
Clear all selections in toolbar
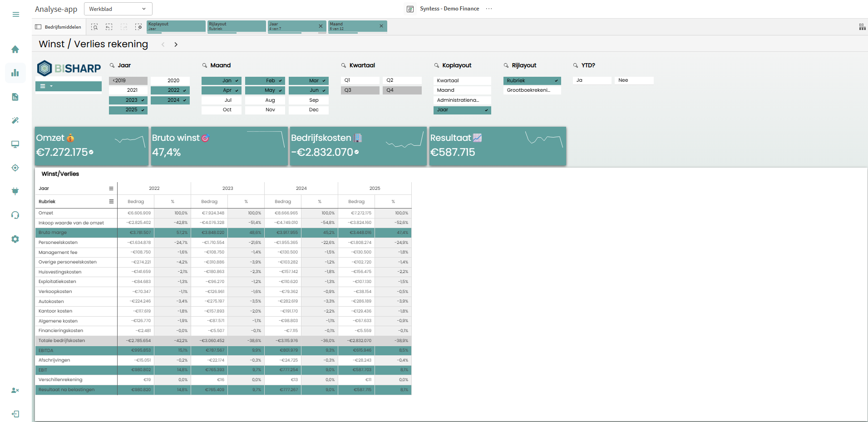click(138, 27)
